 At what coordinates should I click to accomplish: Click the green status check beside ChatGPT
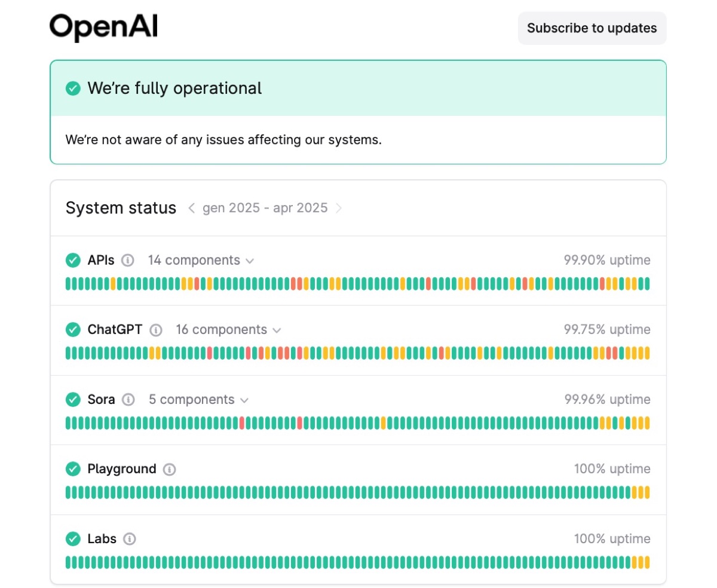pyautogui.click(x=73, y=330)
